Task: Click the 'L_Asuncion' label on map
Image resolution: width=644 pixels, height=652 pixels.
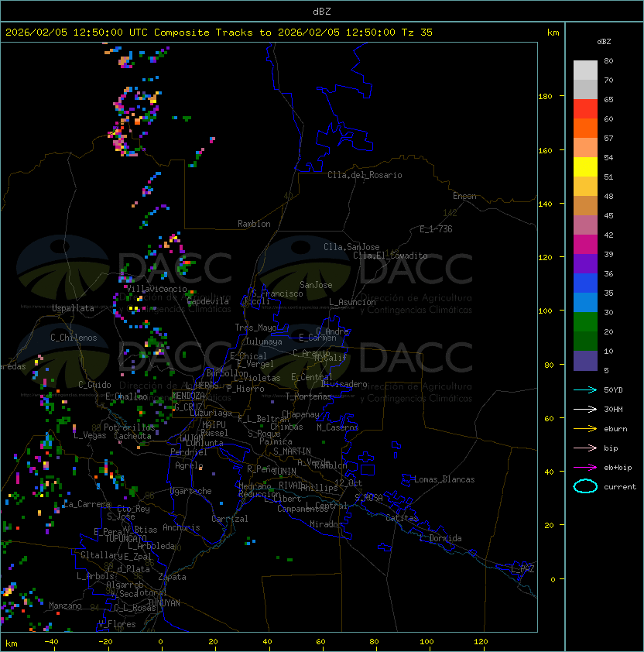Action: coord(352,302)
